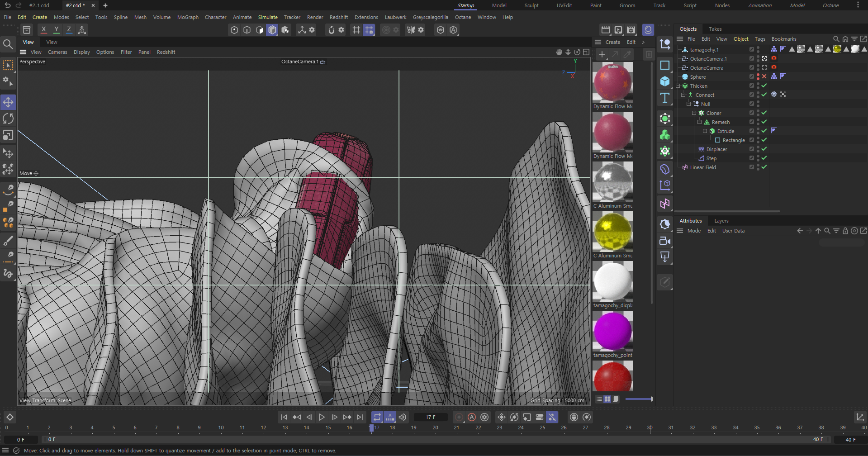Open Attributes Mode menu

[694, 231]
